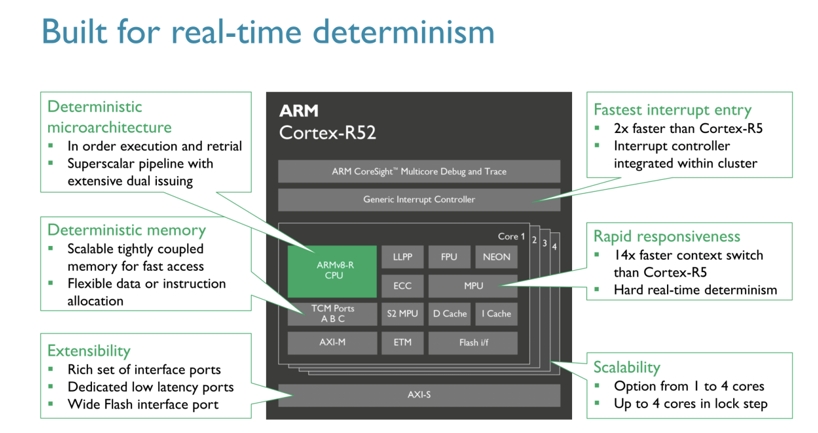Click 'Flexible data or instruction allocation' bullet
The width and height of the screenshot is (818, 433).
coord(146,292)
